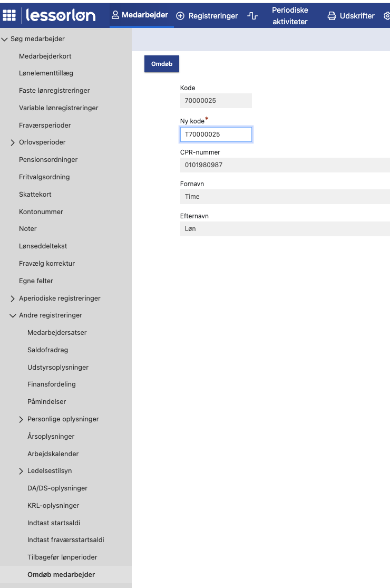The image size is (390, 588).
Task: Expand Aperiodiske registreringer
Action: (x=13, y=298)
